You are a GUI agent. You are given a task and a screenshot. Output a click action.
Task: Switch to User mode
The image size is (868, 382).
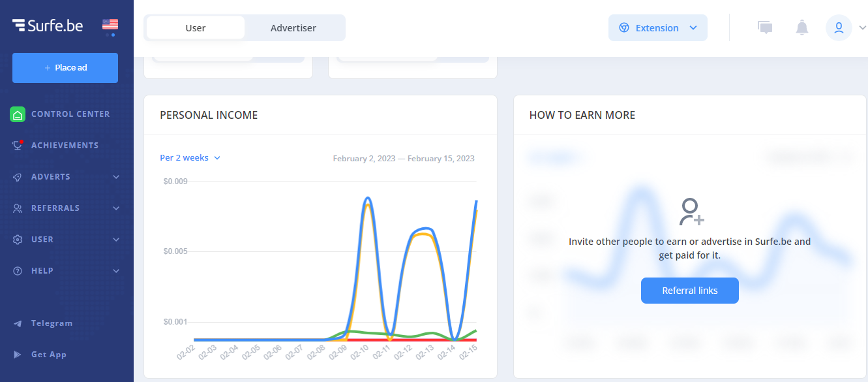tap(196, 28)
